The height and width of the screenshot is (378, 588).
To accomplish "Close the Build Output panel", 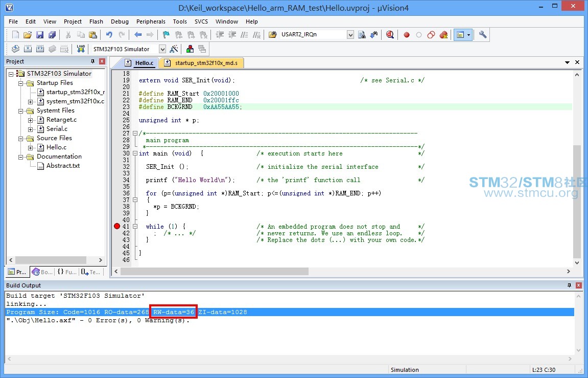I will (x=579, y=285).
